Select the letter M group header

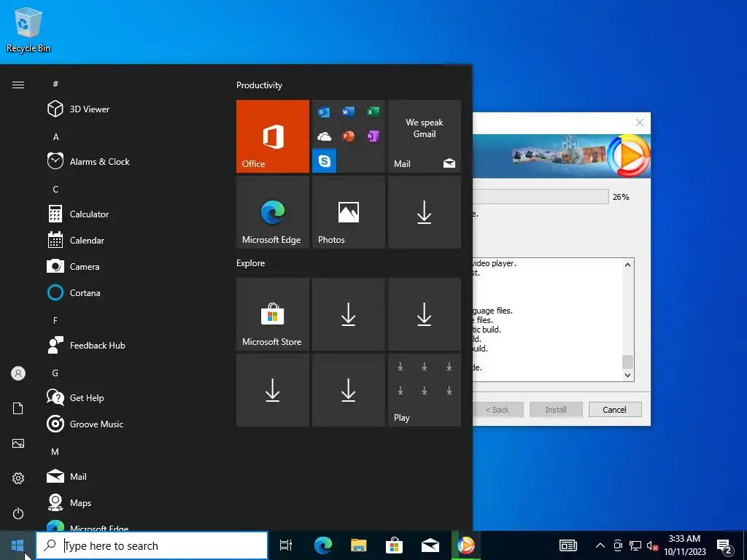click(x=55, y=451)
